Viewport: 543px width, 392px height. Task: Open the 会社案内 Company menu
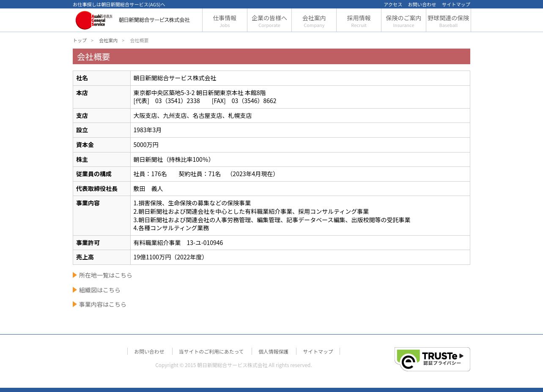tap(314, 20)
